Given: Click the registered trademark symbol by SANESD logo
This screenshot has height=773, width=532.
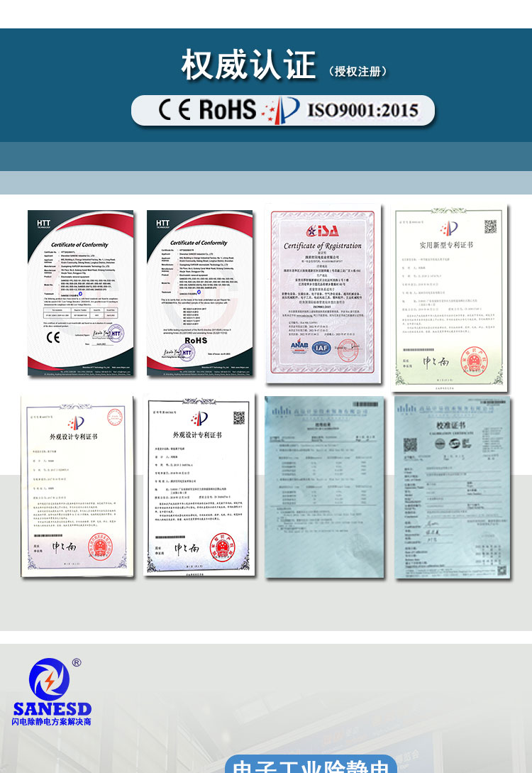Looking at the screenshot, I should coord(77,664).
